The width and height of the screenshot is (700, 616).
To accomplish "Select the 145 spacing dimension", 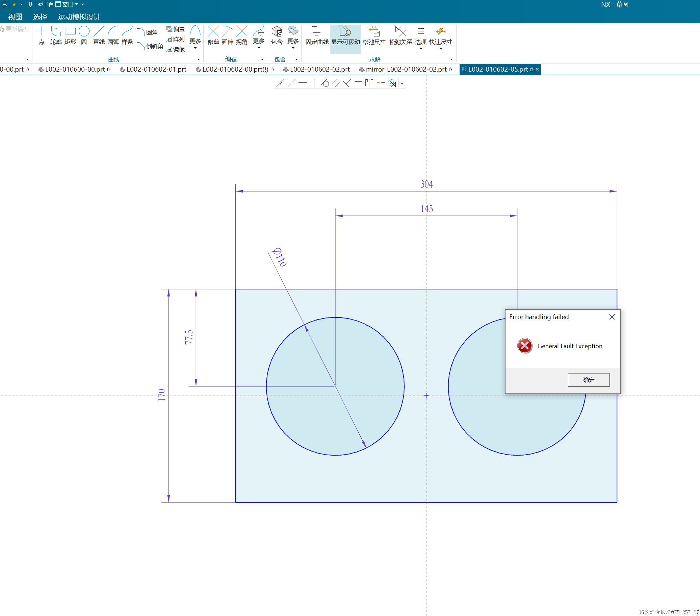I will tap(426, 209).
